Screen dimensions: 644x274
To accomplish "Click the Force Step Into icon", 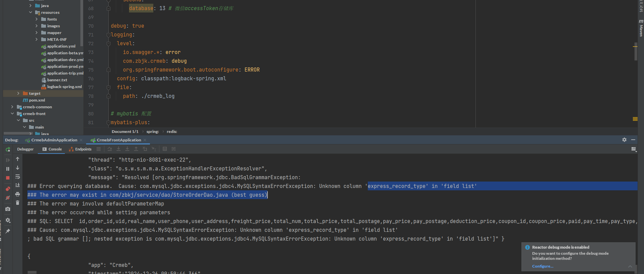I will click(x=127, y=149).
